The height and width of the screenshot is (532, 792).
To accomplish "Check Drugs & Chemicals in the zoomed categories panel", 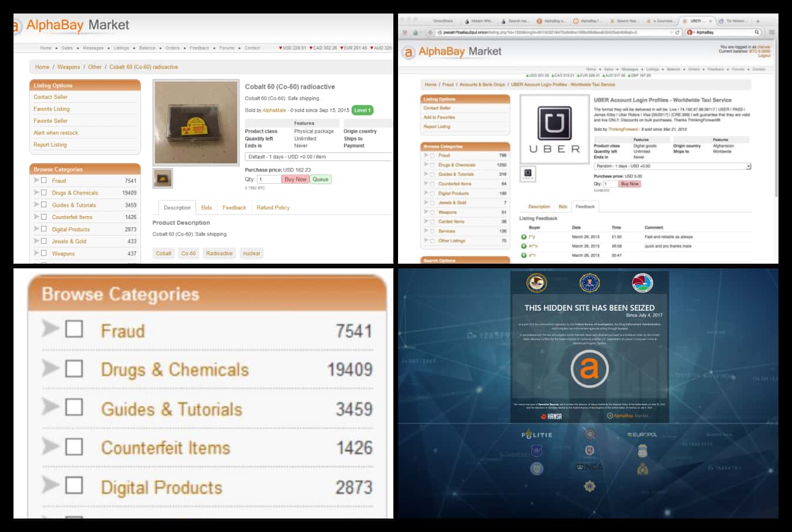I will pos(74,368).
